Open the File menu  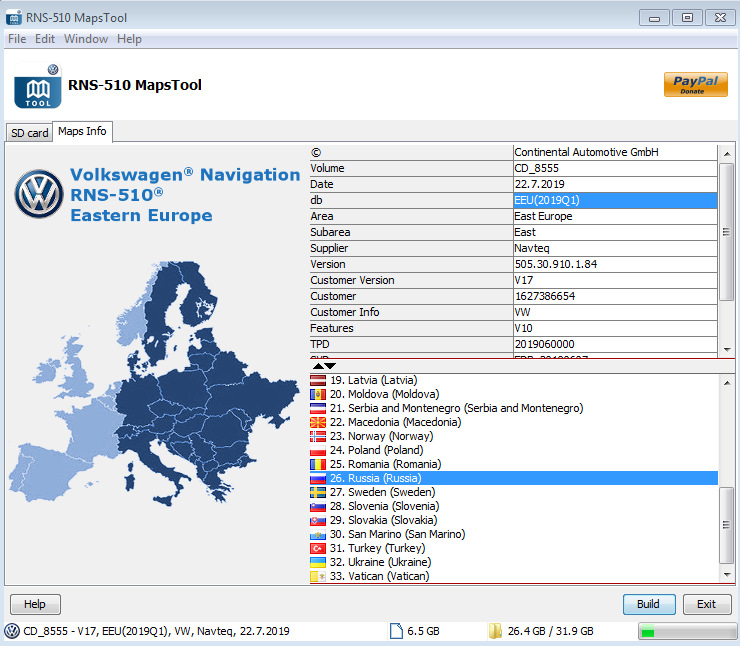[x=17, y=39]
